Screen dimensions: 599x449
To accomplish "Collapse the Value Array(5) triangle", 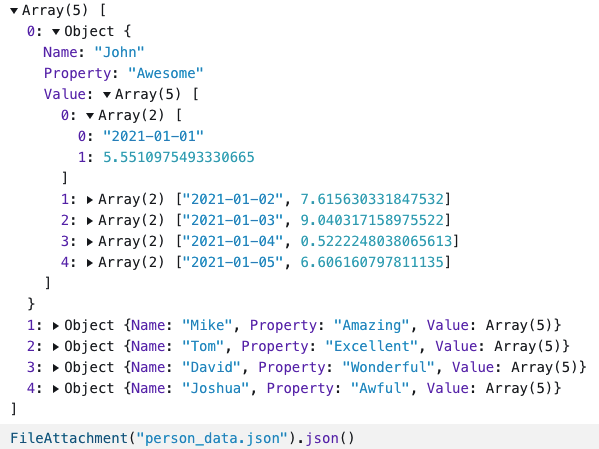I will coord(107,95).
